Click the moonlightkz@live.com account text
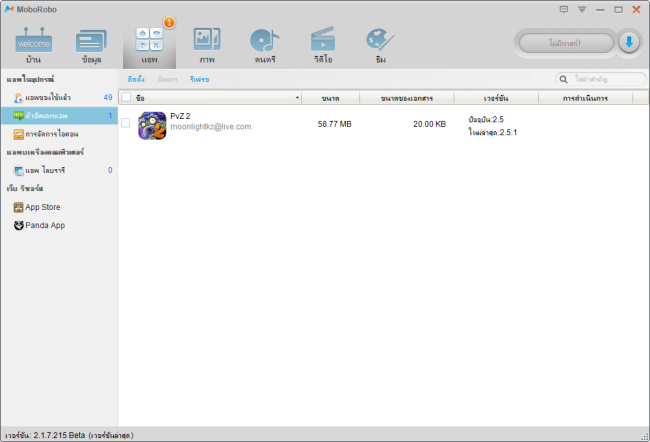650x442 pixels. point(211,127)
